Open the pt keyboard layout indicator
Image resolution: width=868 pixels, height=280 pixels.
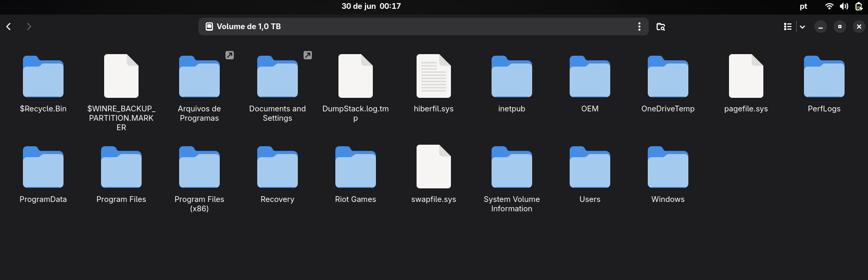coord(803,6)
